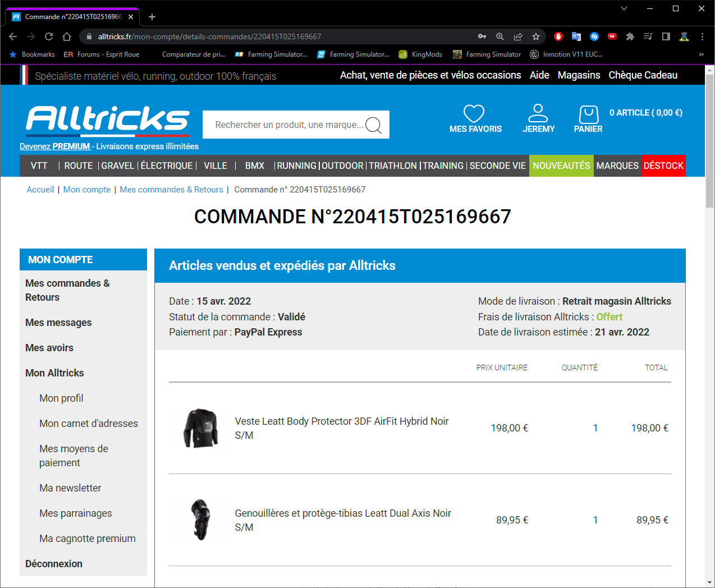Screen dimensions: 715x588
Task: Toggle browser side panel icon
Action: (x=666, y=36)
